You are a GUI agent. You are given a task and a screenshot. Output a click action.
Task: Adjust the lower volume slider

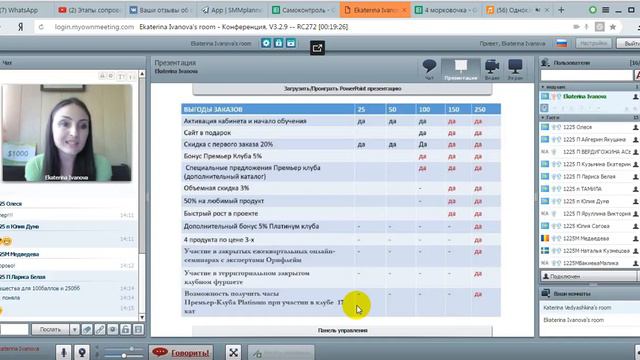point(124,356)
